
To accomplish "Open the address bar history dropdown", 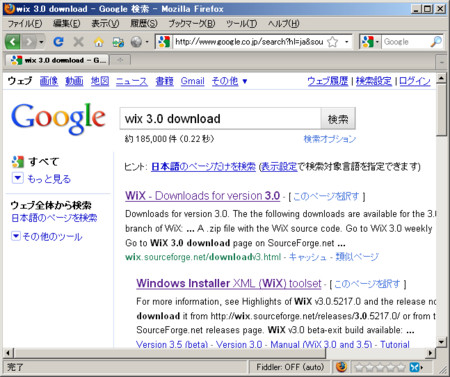I will point(347,42).
